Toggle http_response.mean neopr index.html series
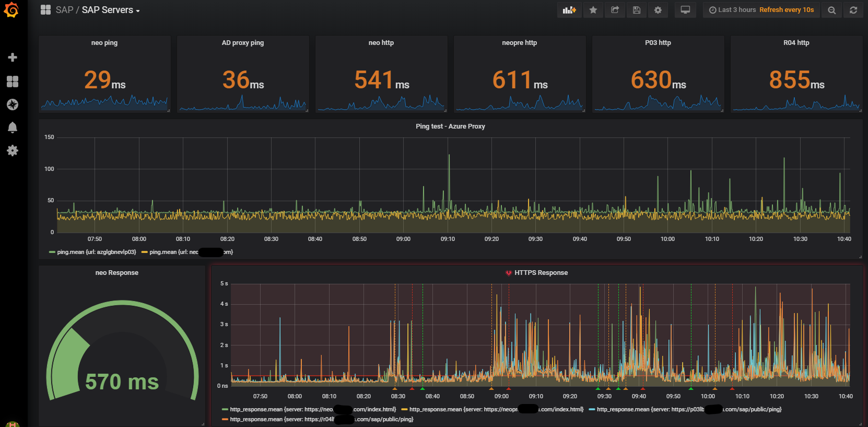This screenshot has width=868, height=427. 496,409
